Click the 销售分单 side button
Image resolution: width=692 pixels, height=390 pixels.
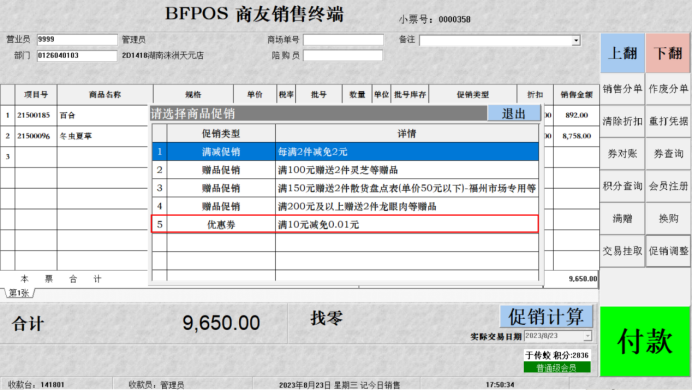point(622,89)
